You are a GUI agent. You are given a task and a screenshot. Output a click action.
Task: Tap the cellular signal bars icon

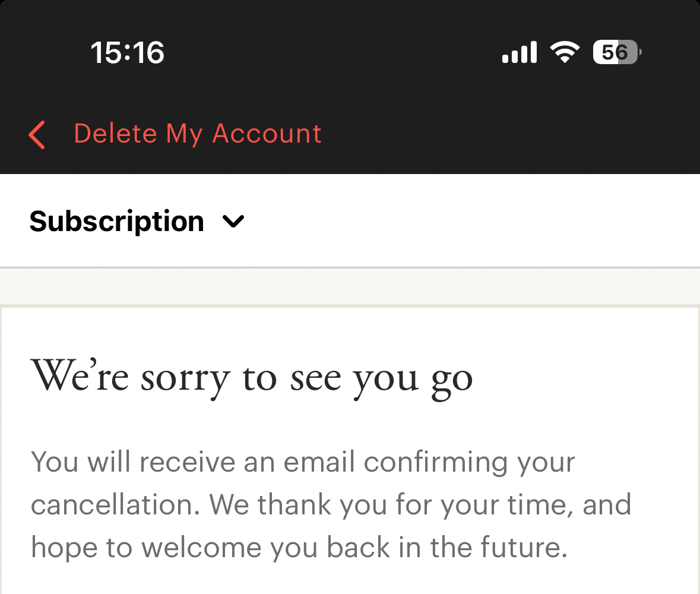point(520,52)
